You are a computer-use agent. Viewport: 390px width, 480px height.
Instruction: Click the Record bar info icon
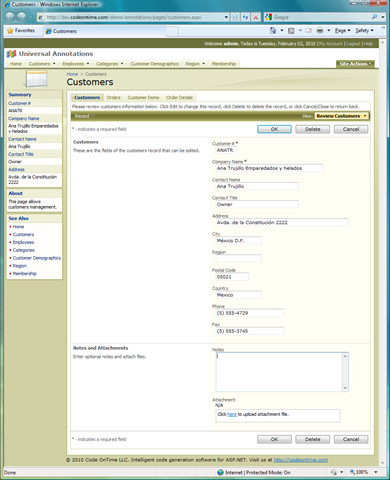93,116
